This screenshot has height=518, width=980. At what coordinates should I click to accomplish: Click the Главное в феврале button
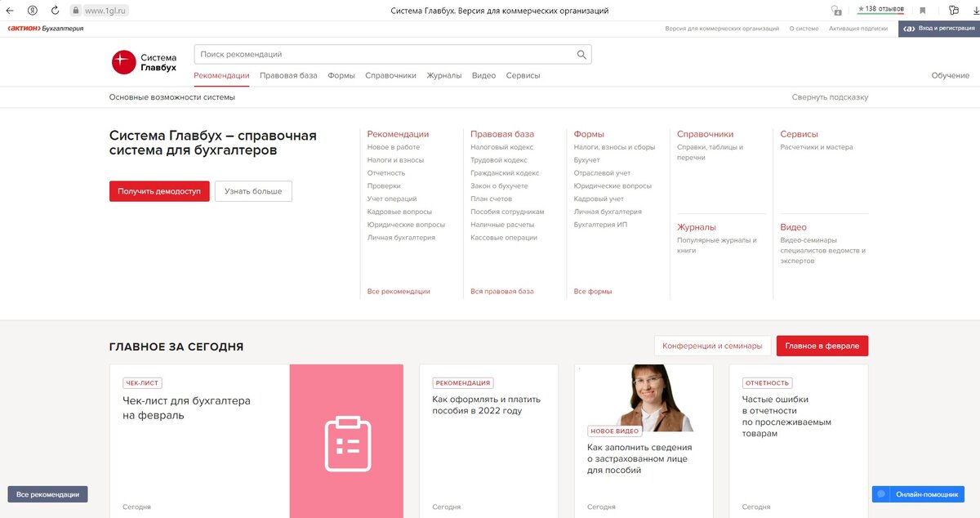tap(822, 346)
